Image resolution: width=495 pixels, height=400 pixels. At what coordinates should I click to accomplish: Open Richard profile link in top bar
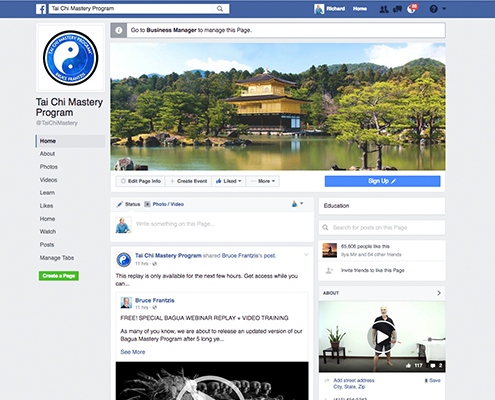(335, 9)
